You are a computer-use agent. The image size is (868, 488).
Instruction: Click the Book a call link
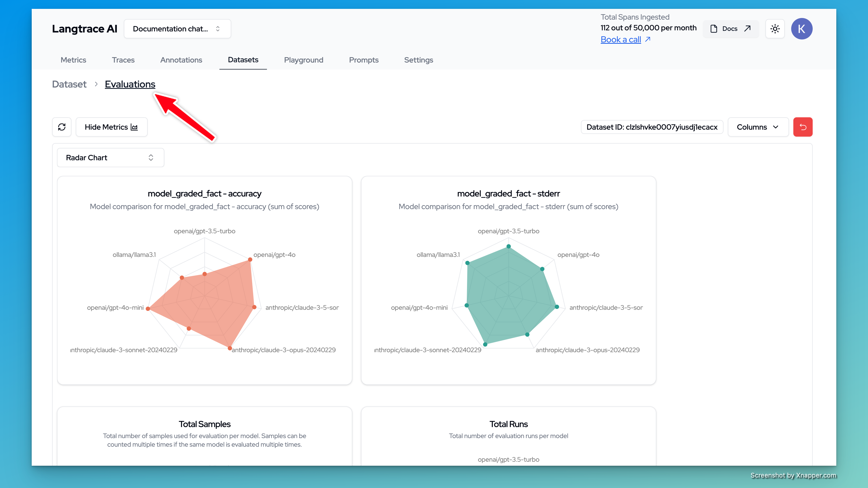pos(621,39)
